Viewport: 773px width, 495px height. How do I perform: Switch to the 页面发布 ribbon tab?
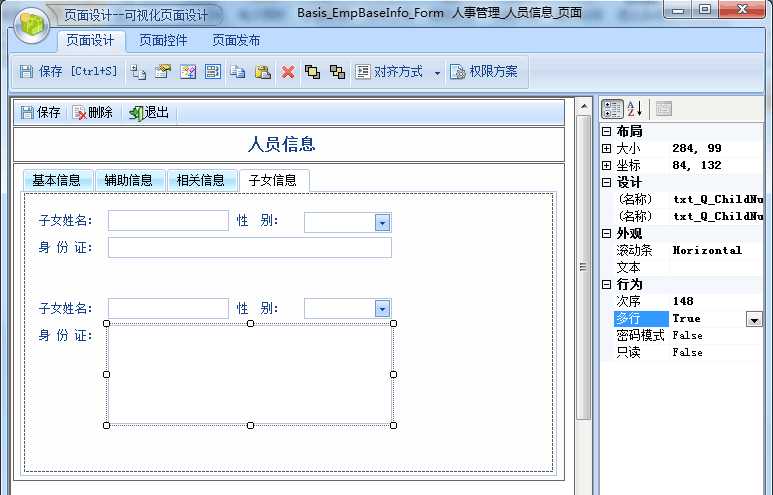point(236,40)
